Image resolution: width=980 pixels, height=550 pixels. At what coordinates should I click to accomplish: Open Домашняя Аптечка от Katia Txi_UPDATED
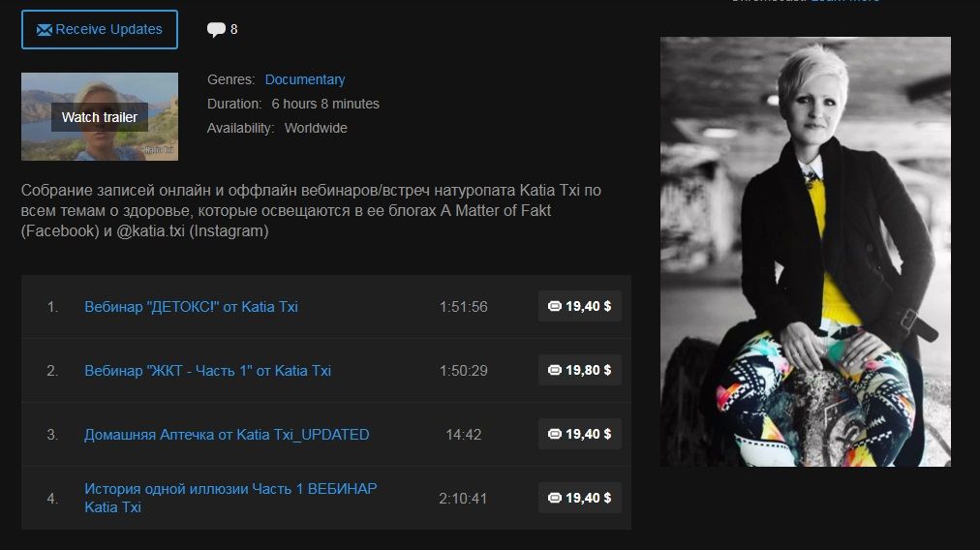click(x=227, y=435)
